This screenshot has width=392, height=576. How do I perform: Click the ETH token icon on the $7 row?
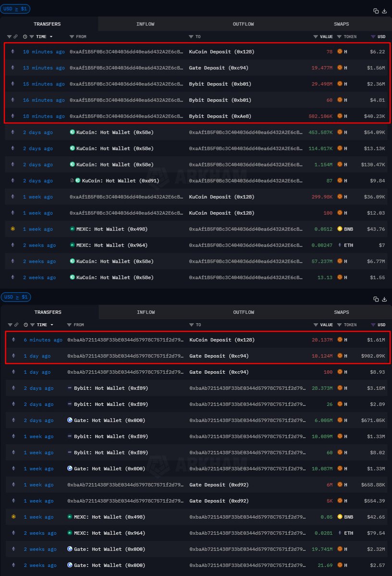click(x=340, y=245)
